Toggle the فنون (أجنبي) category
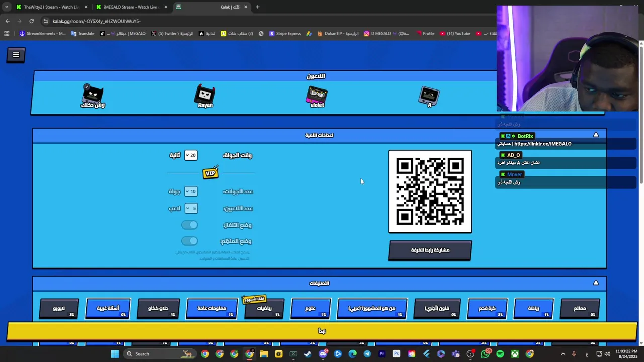Image resolution: width=644 pixels, height=362 pixels. (437, 309)
